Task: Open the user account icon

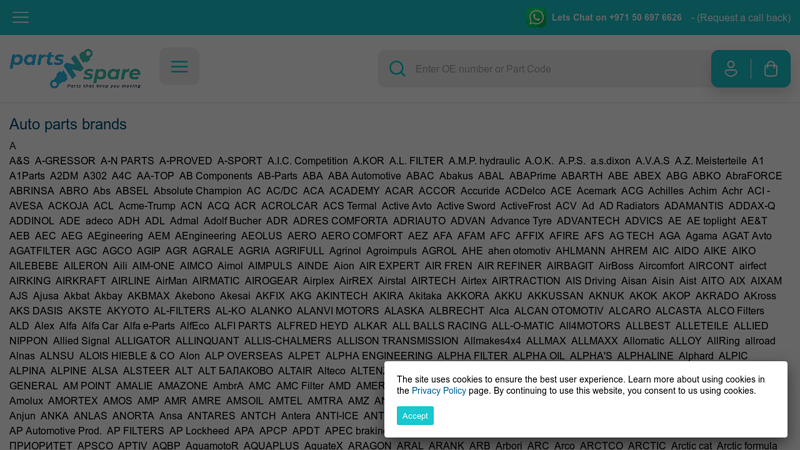Action: (731, 69)
